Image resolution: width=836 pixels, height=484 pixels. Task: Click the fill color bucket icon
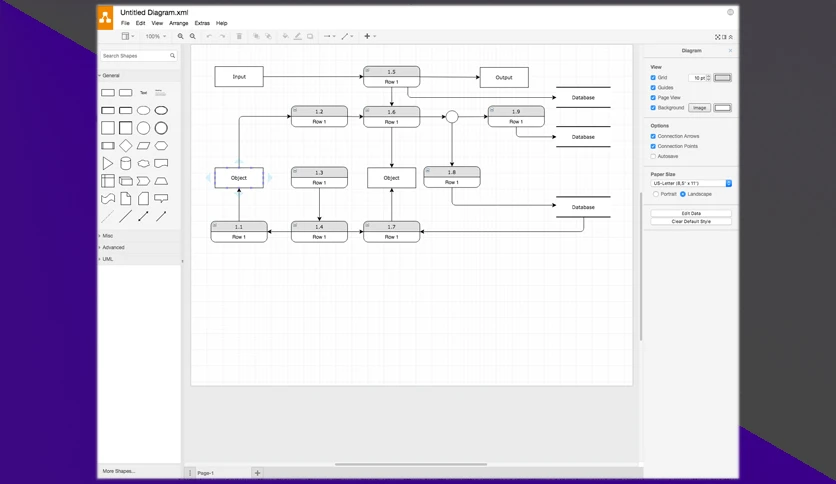[285, 36]
